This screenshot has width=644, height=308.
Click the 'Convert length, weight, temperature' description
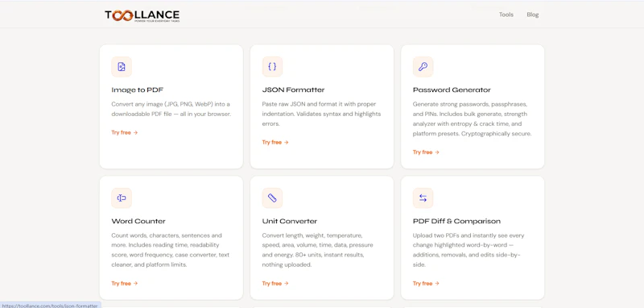[x=317, y=250]
